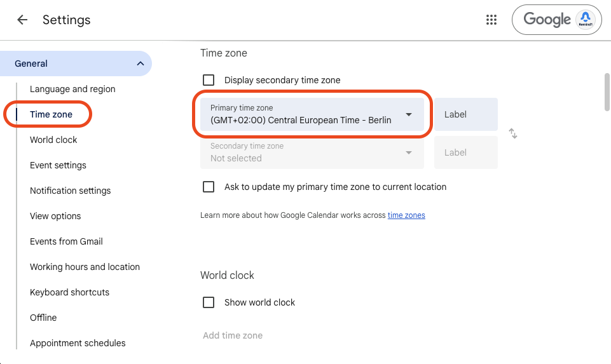This screenshot has height=364, width=611.
Task: Open Keyboard shortcuts settings
Action: pyautogui.click(x=69, y=292)
